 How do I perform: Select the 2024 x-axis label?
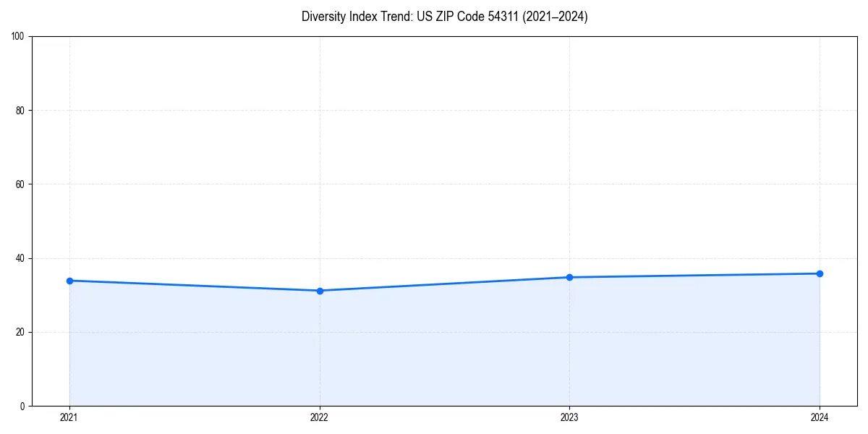tap(820, 417)
